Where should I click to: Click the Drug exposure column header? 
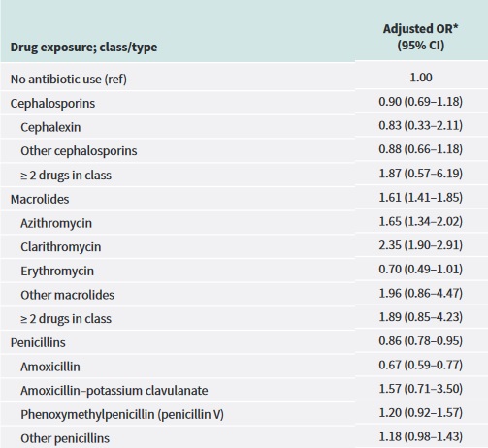[83, 48]
